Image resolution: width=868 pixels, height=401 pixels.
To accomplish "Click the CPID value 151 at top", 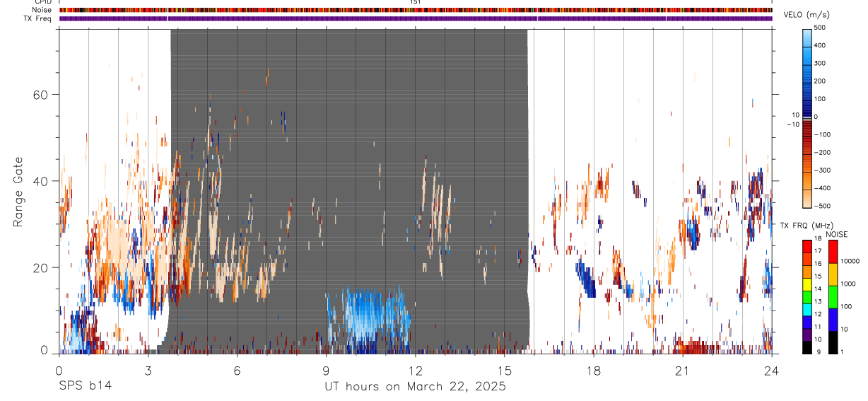I will (416, 2).
